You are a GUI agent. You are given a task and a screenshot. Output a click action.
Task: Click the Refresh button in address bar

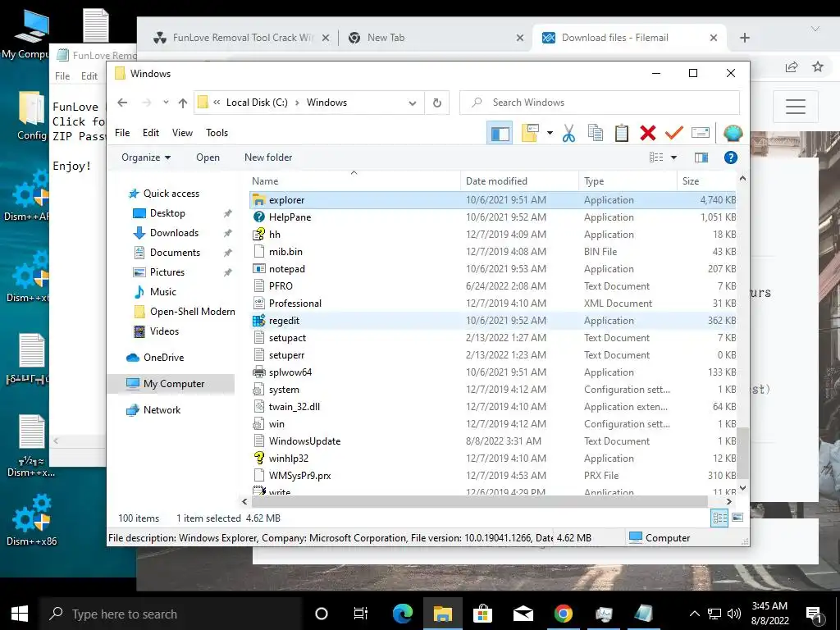(437, 103)
